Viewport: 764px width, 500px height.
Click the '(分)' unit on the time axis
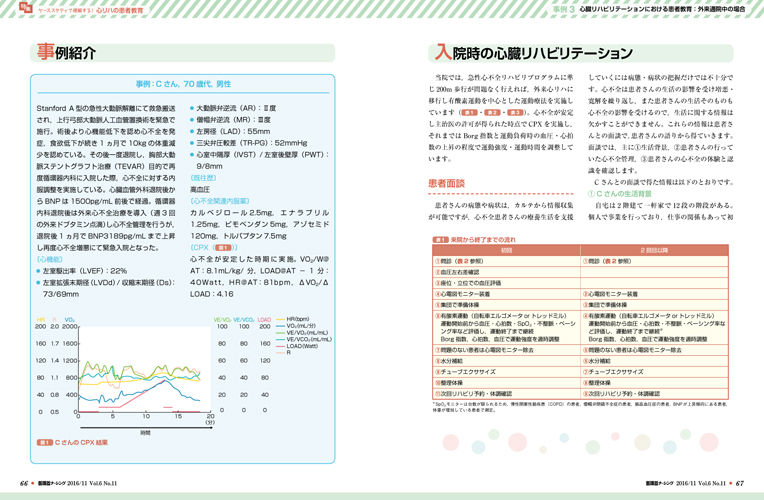click(x=210, y=423)
